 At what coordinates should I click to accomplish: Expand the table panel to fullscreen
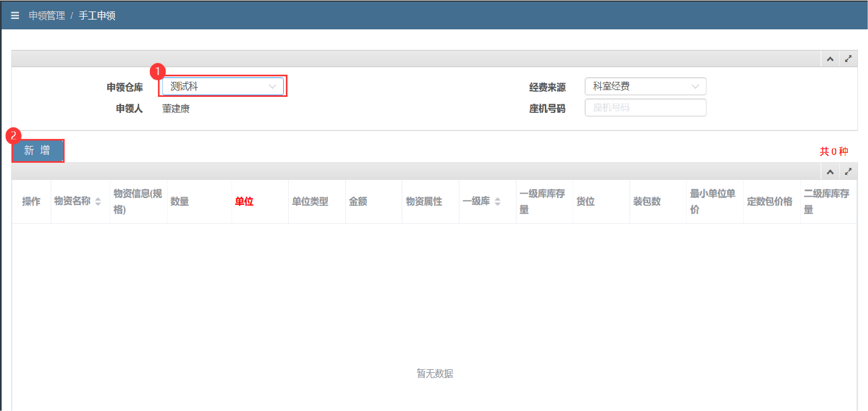tap(848, 172)
